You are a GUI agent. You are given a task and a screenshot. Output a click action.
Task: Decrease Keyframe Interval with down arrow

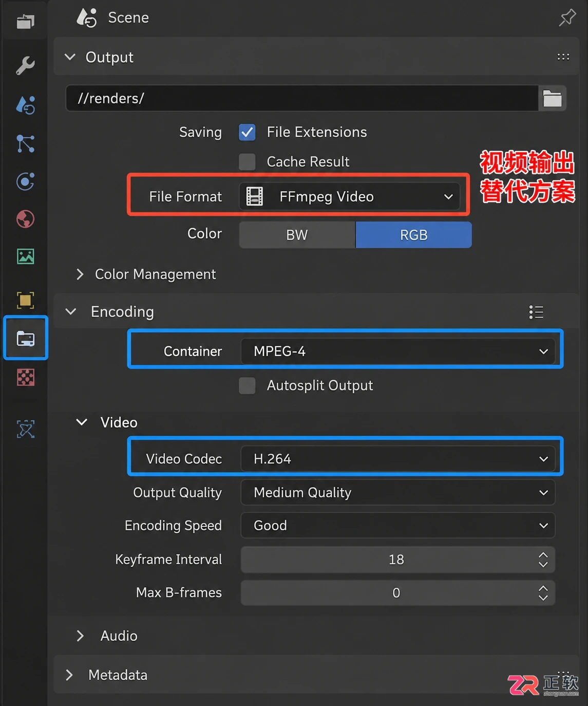(543, 564)
